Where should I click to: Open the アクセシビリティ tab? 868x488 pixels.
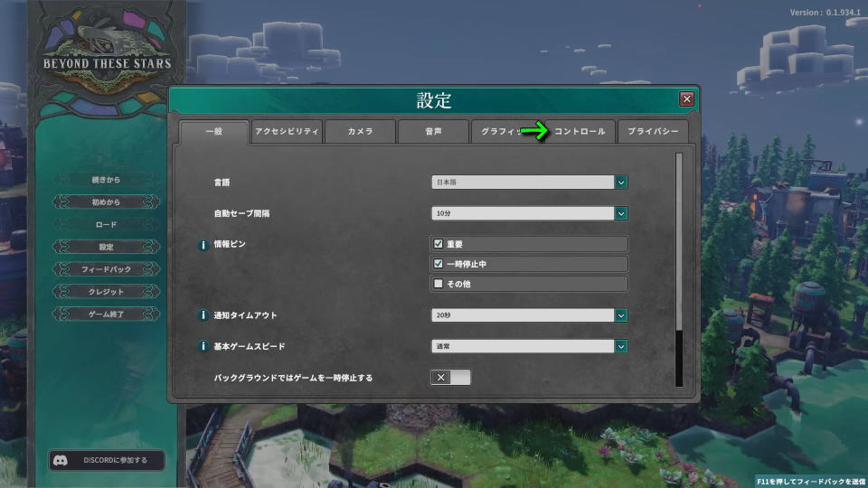click(x=287, y=132)
